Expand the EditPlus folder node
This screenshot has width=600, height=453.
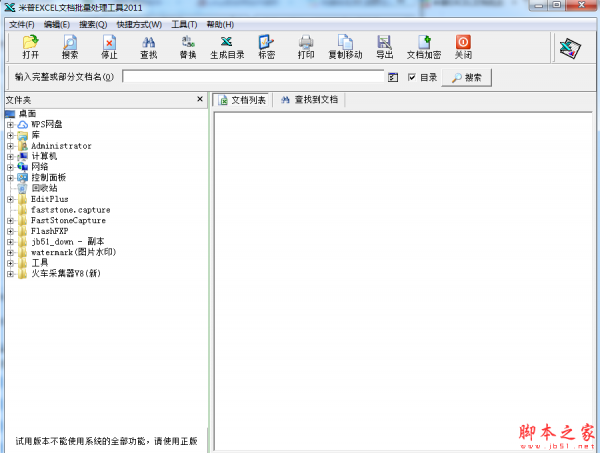(x=10, y=199)
